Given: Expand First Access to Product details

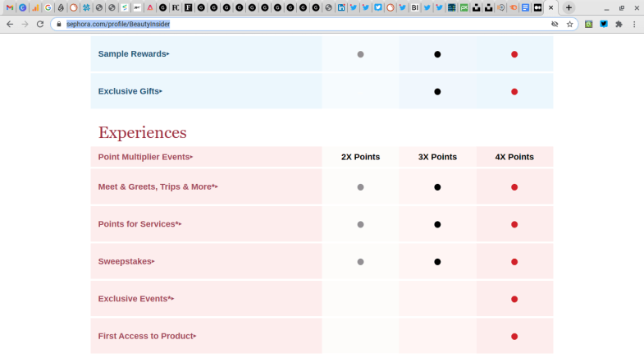Looking at the screenshot, I should click(x=147, y=336).
